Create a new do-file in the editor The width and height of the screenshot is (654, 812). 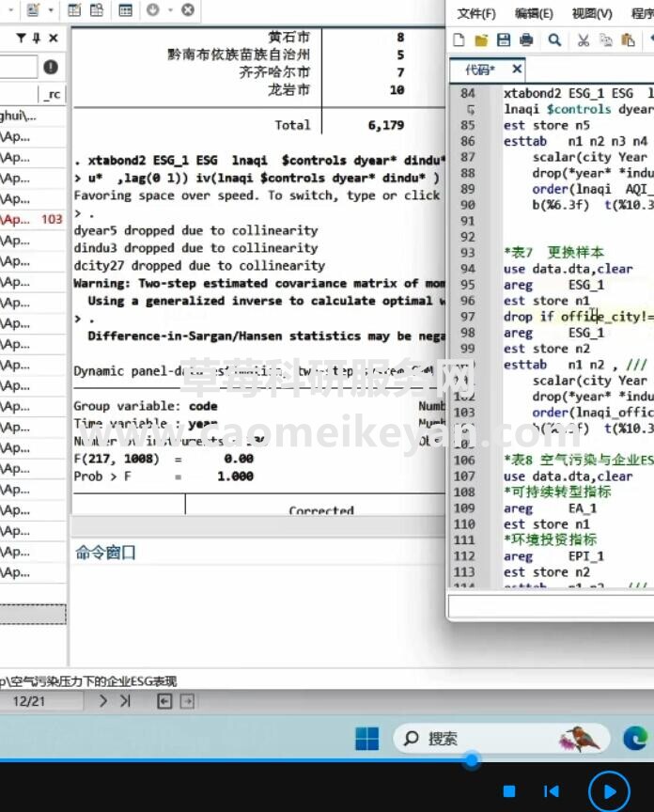pyautogui.click(x=459, y=39)
